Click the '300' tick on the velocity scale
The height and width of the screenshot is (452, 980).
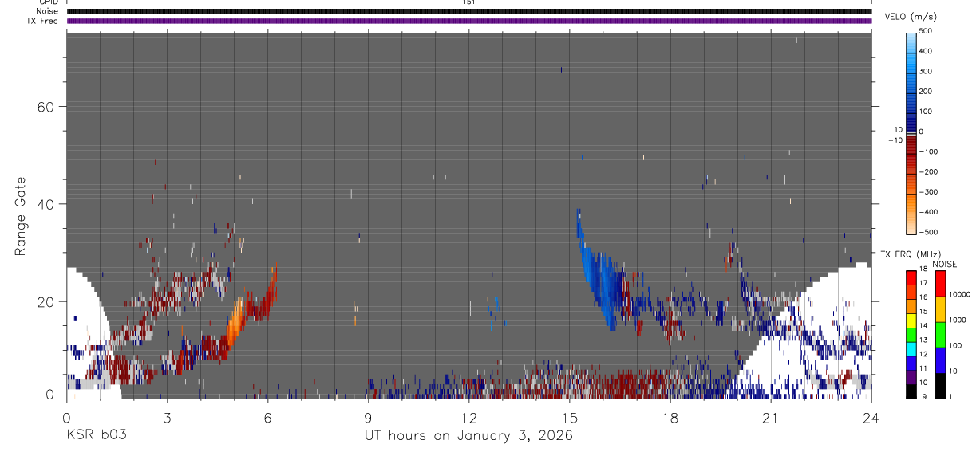(927, 71)
